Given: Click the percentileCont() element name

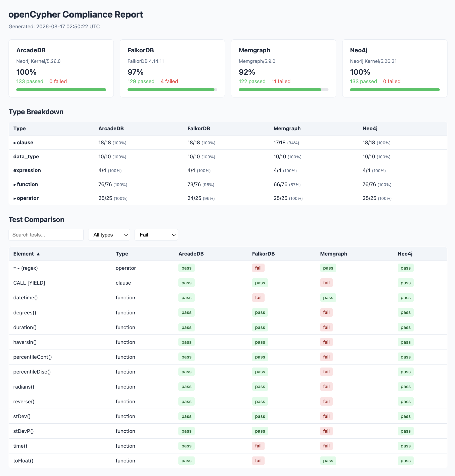Looking at the screenshot, I should [x=33, y=357].
